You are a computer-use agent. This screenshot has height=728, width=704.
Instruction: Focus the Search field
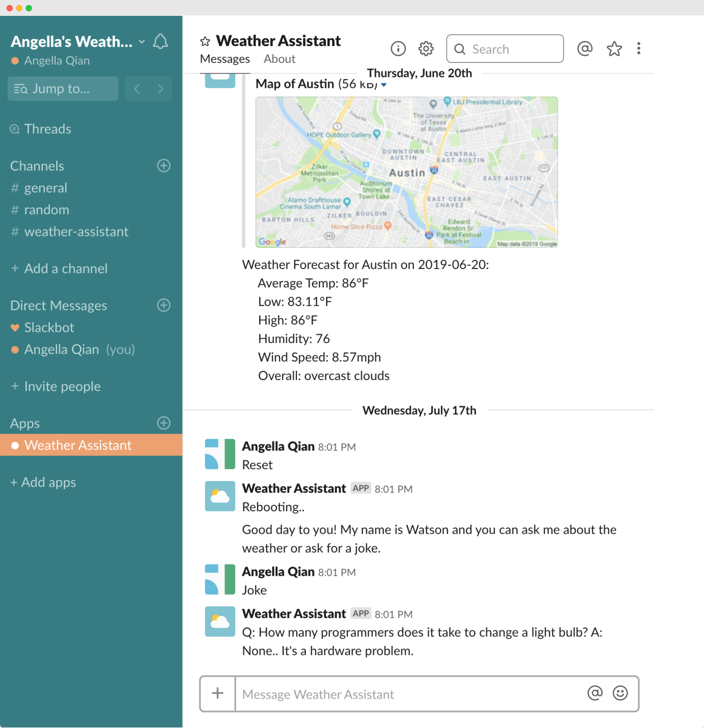click(x=505, y=49)
